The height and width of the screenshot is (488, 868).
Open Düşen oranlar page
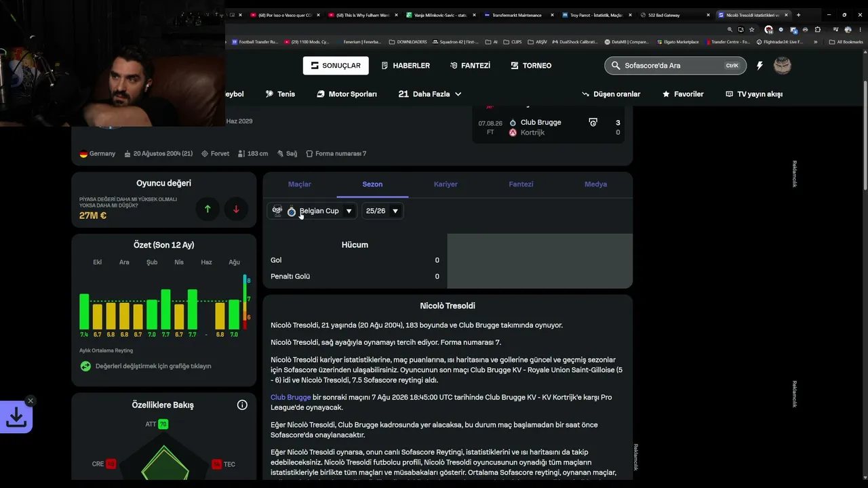coord(611,94)
